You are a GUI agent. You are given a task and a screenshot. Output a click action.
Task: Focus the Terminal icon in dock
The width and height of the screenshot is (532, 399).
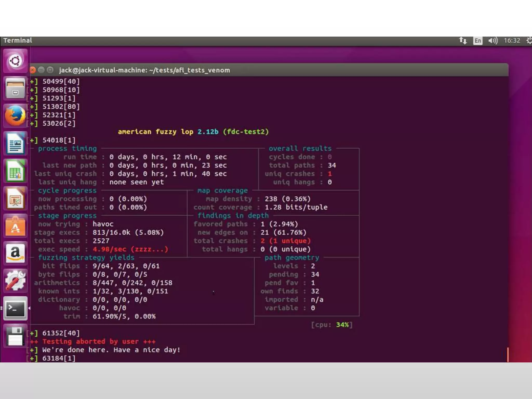pos(15,308)
